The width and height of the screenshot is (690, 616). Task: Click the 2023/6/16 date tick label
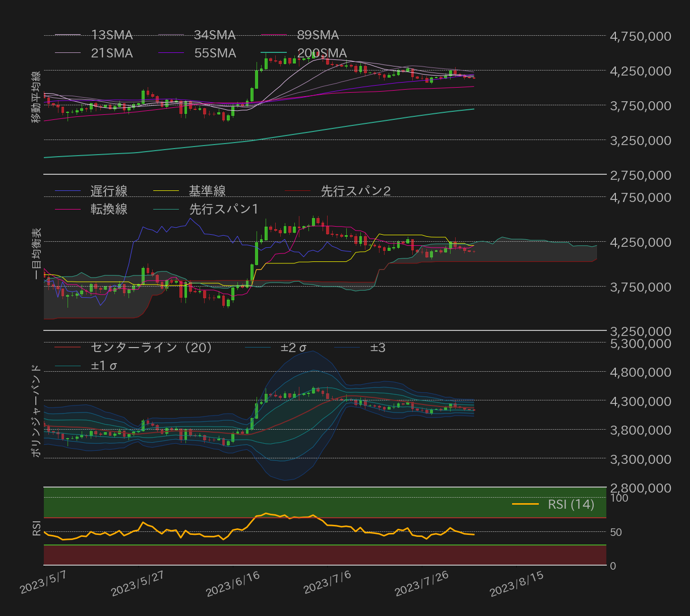tap(232, 583)
